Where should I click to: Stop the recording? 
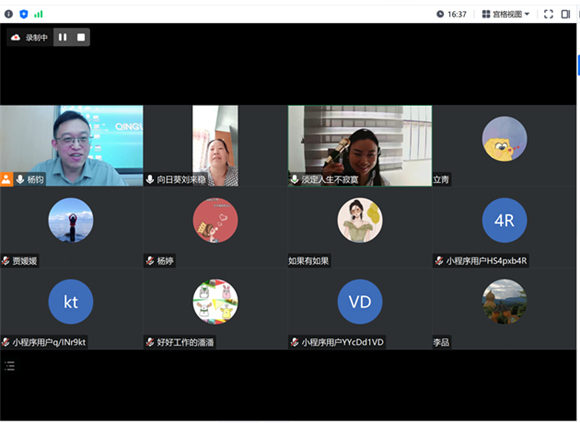point(81,37)
